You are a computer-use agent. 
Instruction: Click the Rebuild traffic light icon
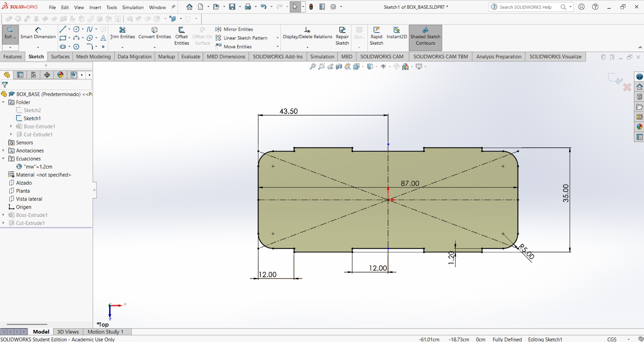311,7
